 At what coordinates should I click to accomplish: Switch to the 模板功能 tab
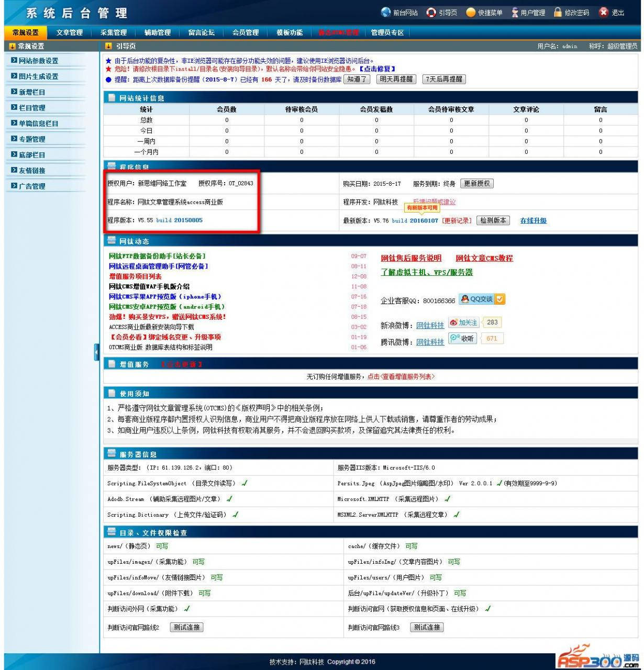click(x=290, y=32)
